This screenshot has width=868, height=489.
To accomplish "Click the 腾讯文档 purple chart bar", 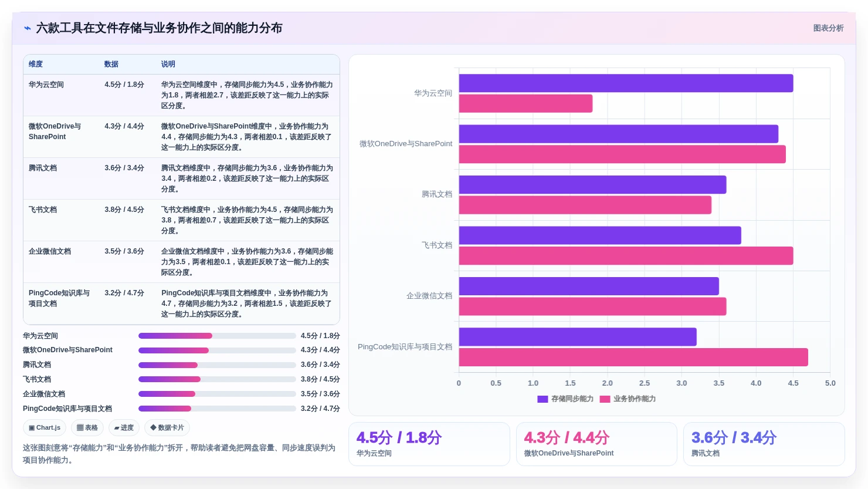I will tap(592, 185).
